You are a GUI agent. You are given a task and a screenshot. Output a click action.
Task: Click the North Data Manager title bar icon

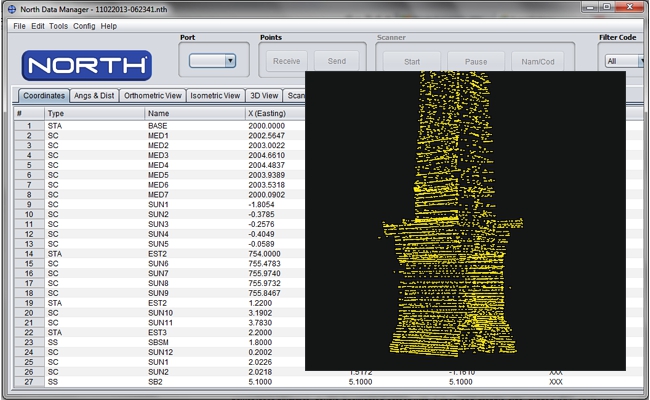[x=12, y=9]
